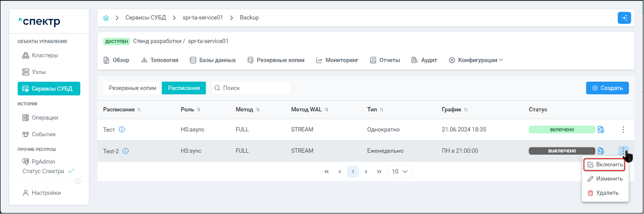Choose Удалить in the context menu
Image resolution: width=644 pixels, height=214 pixels.
603,193
